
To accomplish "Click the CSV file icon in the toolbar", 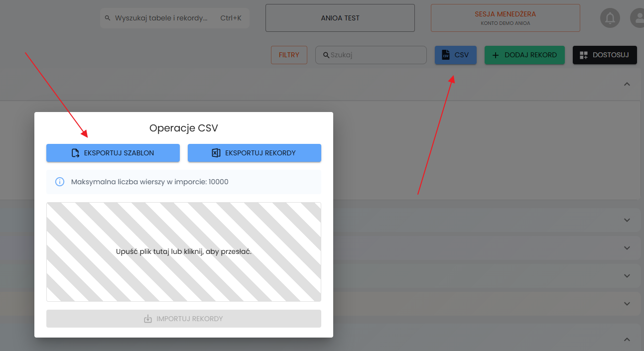I will 446,55.
